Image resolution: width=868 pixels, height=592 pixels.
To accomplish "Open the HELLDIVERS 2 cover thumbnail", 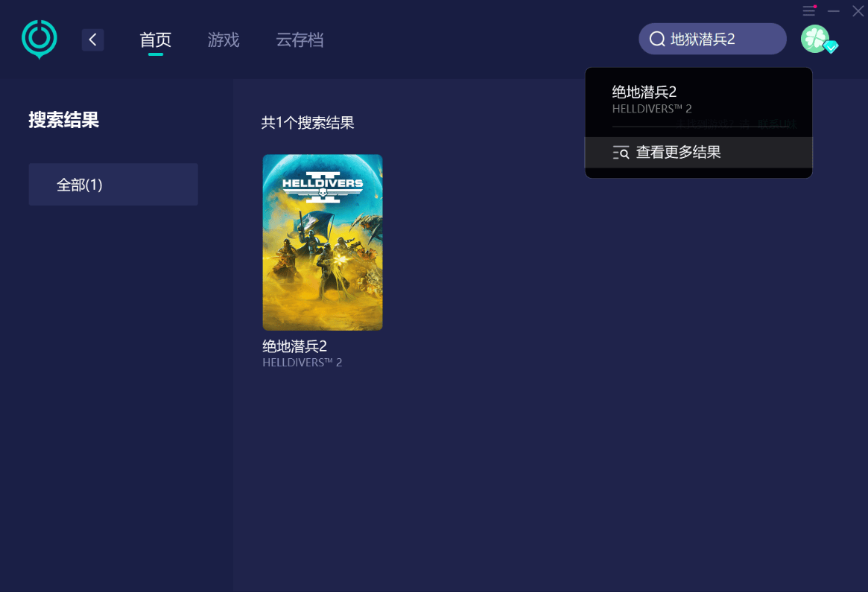I will click(x=323, y=242).
